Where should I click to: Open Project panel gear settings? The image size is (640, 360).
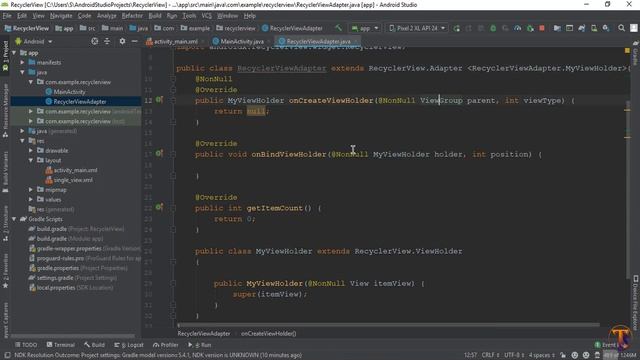122,41
